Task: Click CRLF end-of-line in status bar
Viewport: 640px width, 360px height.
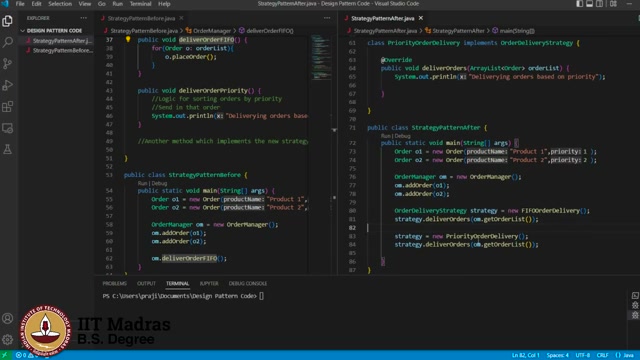Action: pos(602,355)
